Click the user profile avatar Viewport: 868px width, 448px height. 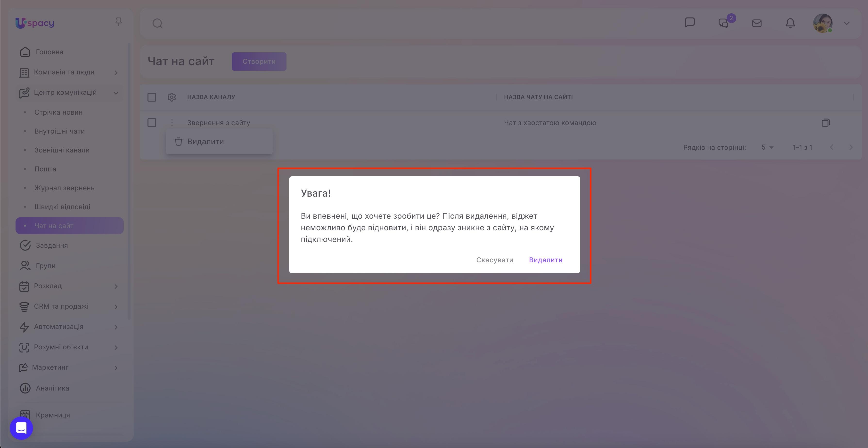[x=822, y=23]
